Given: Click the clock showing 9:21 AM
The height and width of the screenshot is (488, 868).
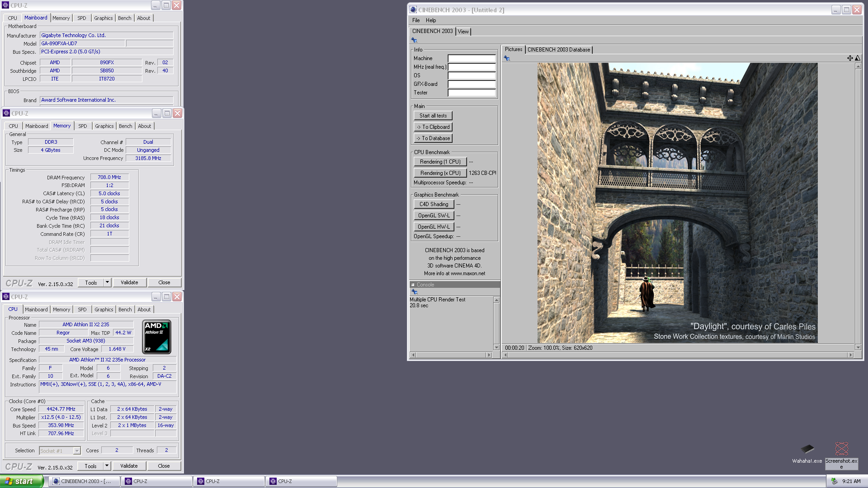Looking at the screenshot, I should point(851,482).
